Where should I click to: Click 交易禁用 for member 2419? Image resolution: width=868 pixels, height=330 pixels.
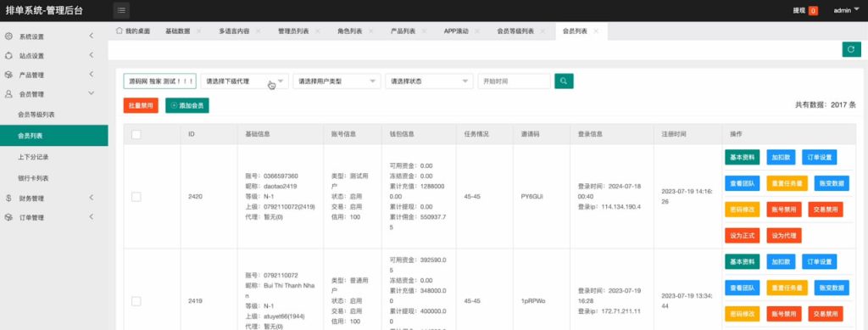[826, 314]
